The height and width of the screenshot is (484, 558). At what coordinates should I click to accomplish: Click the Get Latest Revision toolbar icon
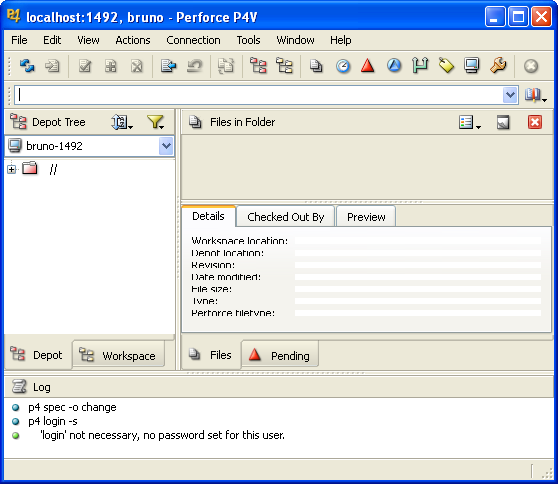pos(52,66)
